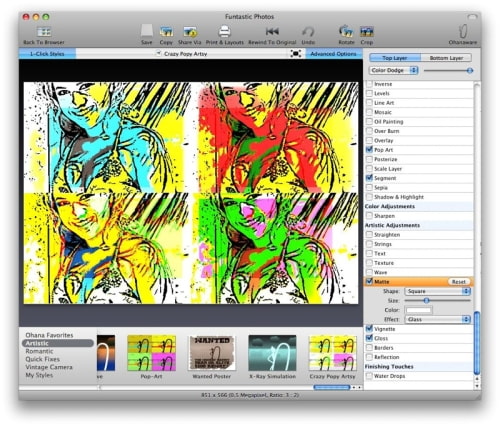Disable the Vignette checkbox
Screen dimensions: 500x426
[369, 329]
